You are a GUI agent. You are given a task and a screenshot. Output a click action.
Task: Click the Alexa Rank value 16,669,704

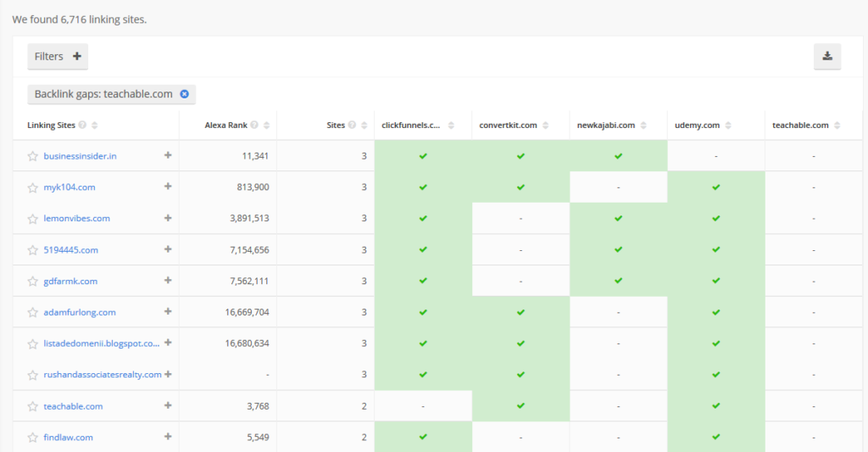click(247, 312)
